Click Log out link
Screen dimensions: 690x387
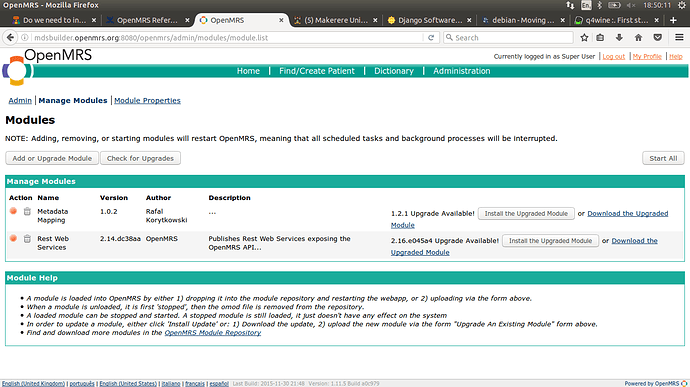(x=614, y=56)
